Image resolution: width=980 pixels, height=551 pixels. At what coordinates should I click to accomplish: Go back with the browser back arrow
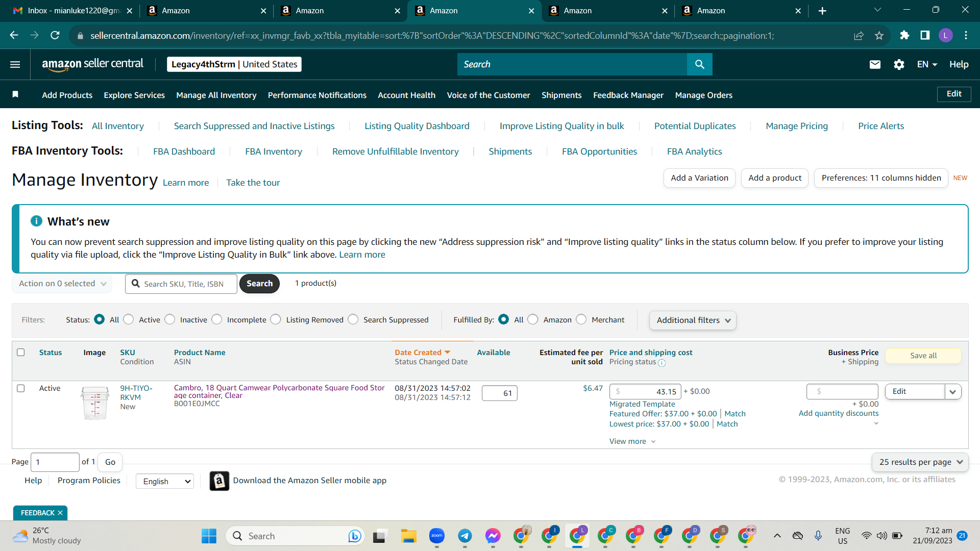click(14, 35)
